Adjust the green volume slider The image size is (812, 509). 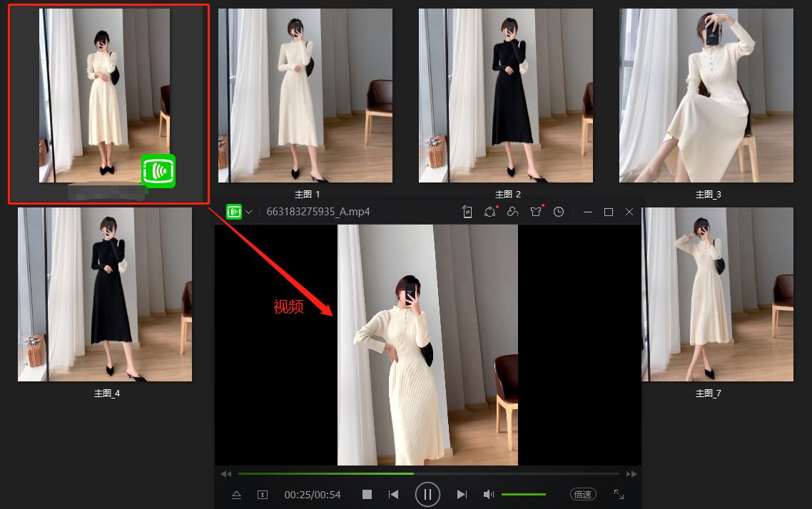[x=524, y=494]
